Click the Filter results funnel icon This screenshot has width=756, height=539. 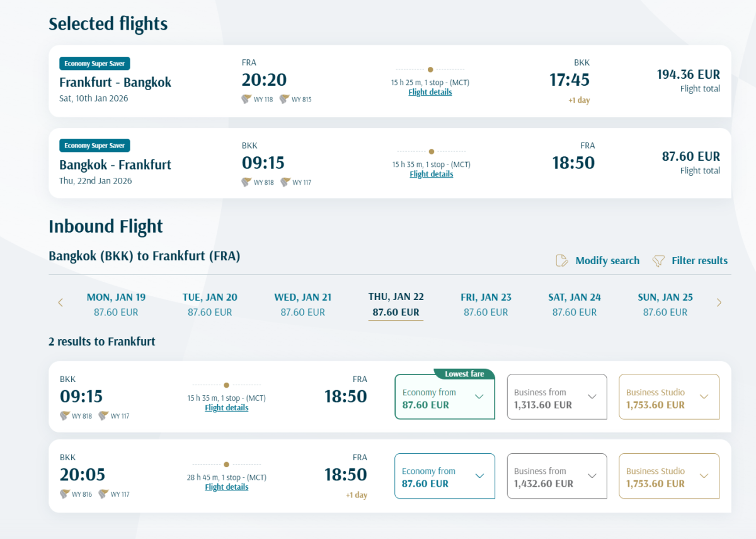(x=658, y=261)
